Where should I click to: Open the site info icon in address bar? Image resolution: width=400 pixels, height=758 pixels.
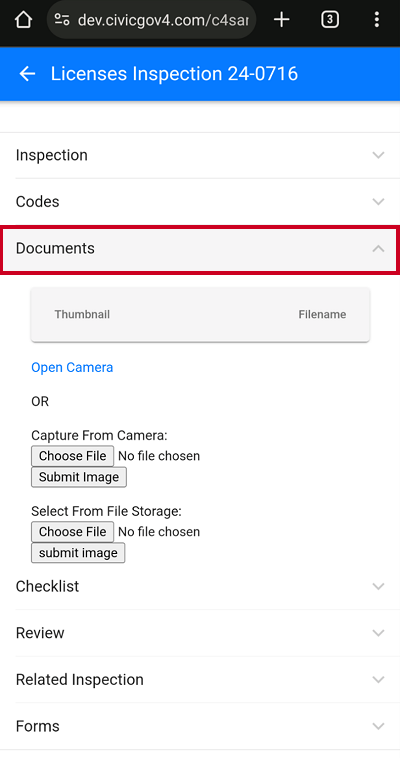[x=61, y=20]
